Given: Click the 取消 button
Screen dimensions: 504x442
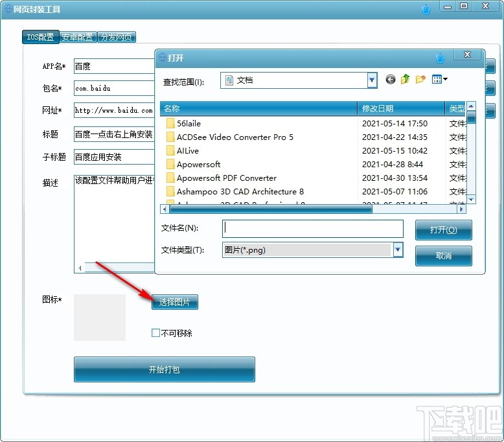Looking at the screenshot, I should point(443,256).
